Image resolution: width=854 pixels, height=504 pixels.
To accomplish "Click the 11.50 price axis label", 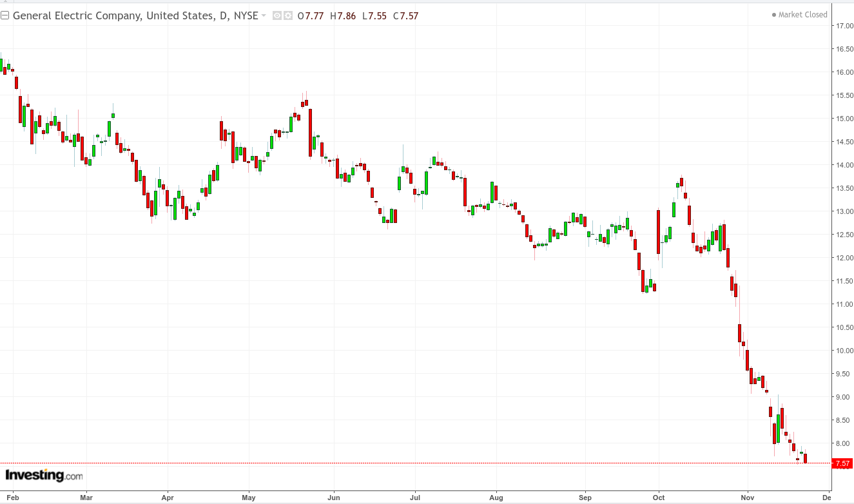I will pos(845,281).
